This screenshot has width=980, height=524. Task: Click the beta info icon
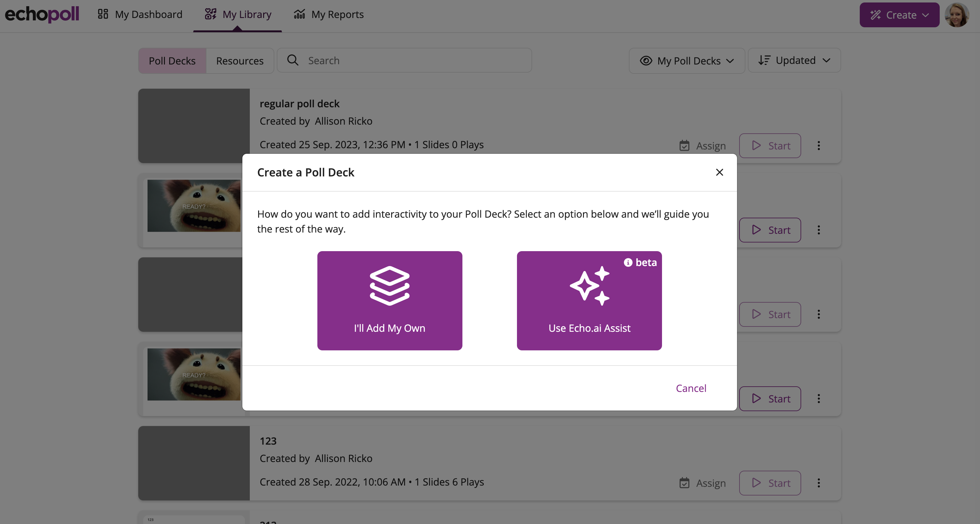[628, 263]
